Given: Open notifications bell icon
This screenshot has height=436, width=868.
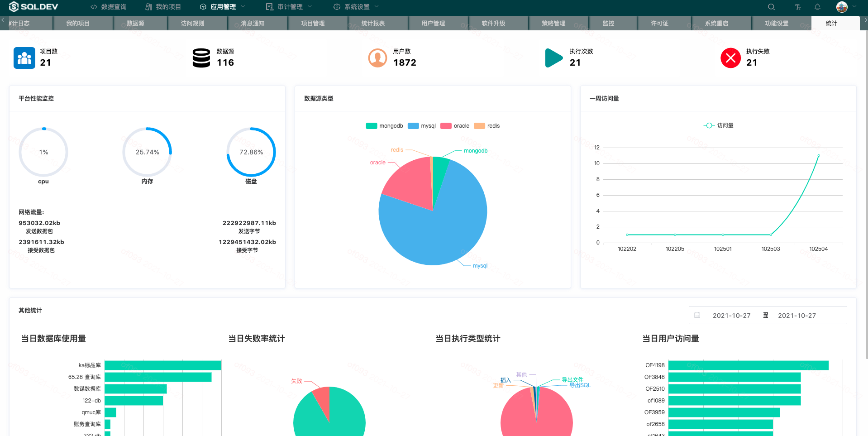Looking at the screenshot, I should point(817,7).
